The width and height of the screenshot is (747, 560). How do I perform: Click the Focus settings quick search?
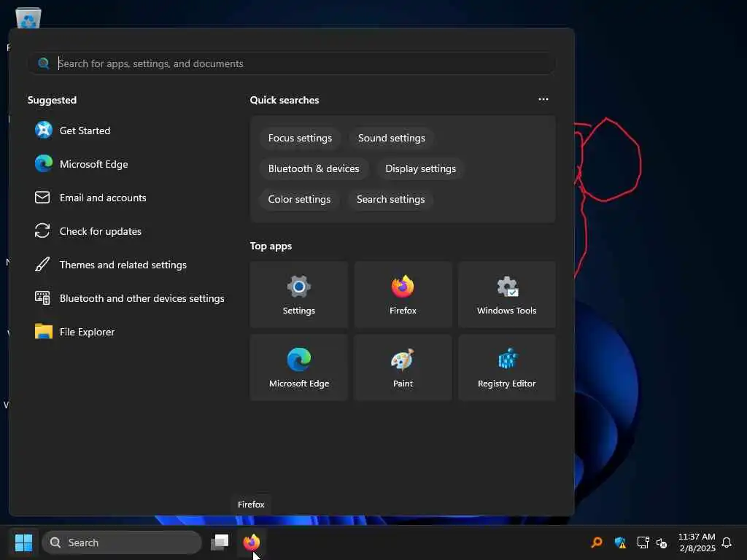(x=300, y=138)
